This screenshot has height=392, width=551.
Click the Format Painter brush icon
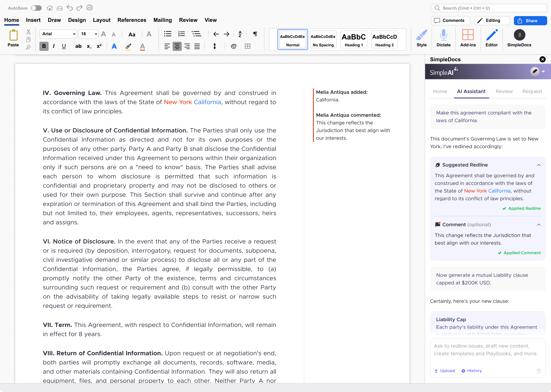click(29, 47)
